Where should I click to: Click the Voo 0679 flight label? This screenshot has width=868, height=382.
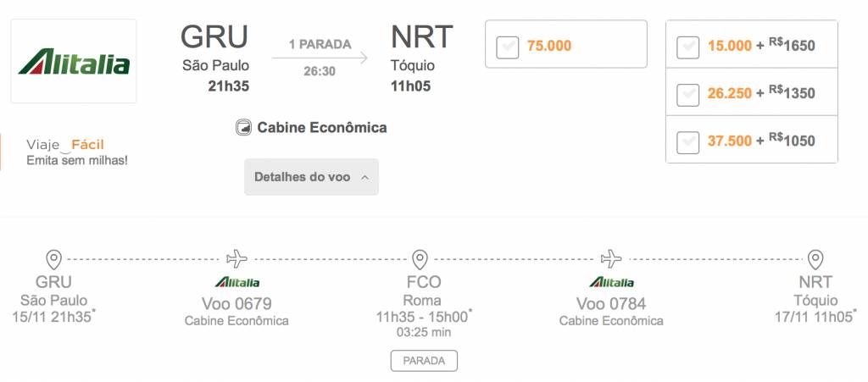coord(237,303)
